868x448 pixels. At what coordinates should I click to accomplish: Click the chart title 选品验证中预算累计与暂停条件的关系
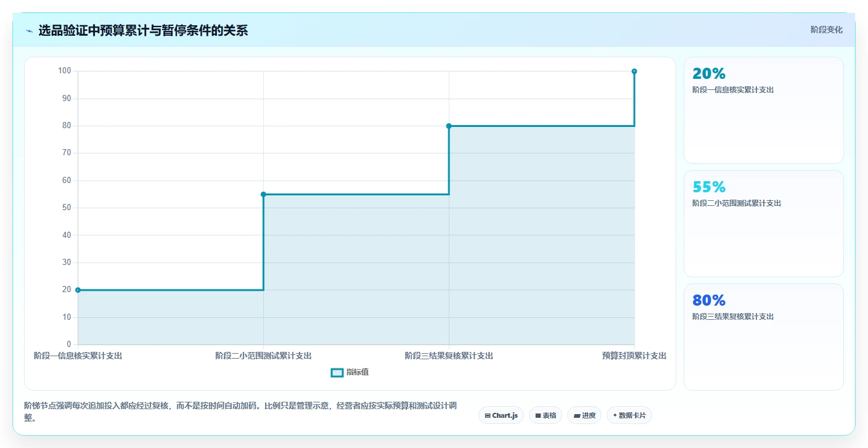tap(143, 30)
